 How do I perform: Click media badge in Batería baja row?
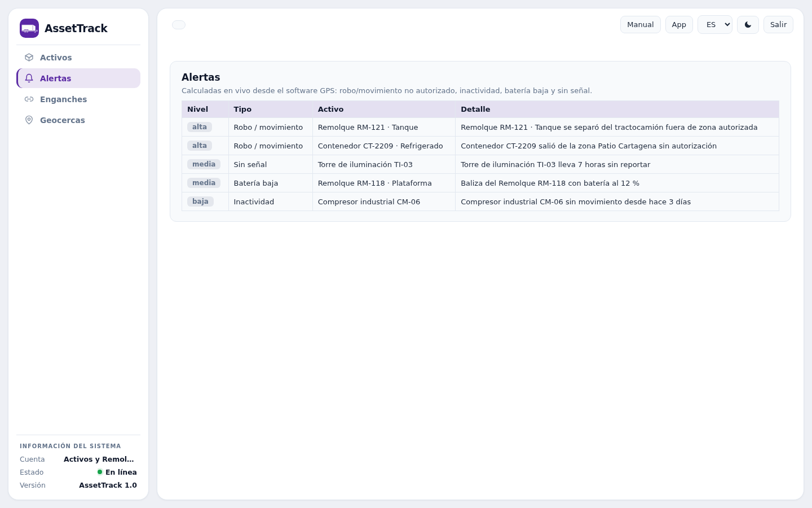(x=204, y=183)
